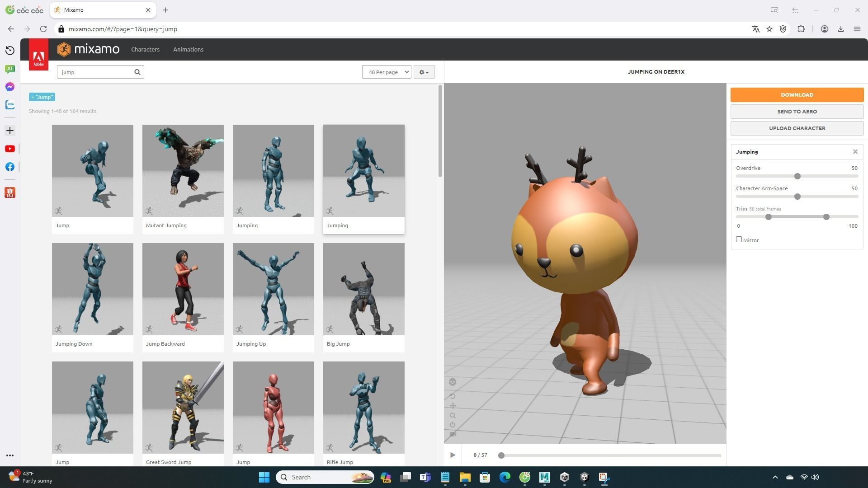Remove the "Jump" search filter tag
Screen dimensions: 868x488
click(42, 97)
